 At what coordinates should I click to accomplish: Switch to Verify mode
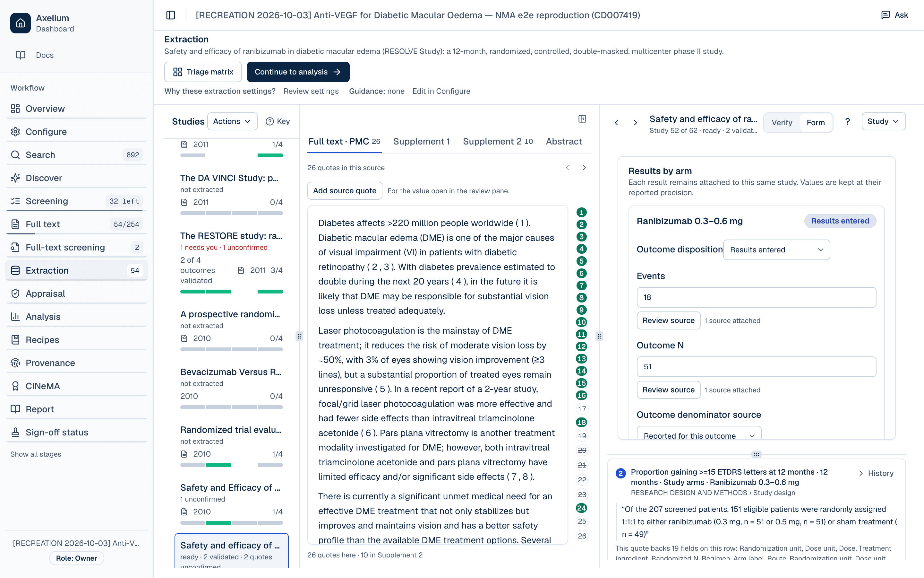tap(782, 123)
